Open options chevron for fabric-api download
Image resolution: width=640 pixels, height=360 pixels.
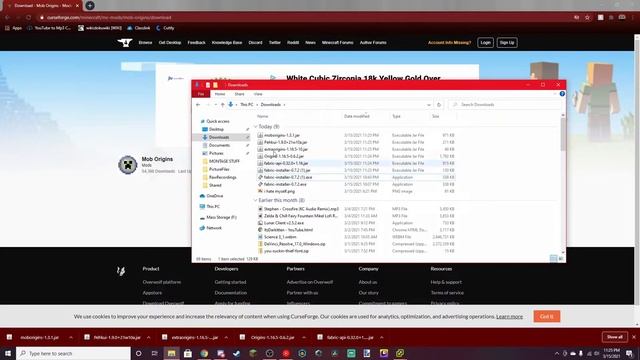pos(381,338)
